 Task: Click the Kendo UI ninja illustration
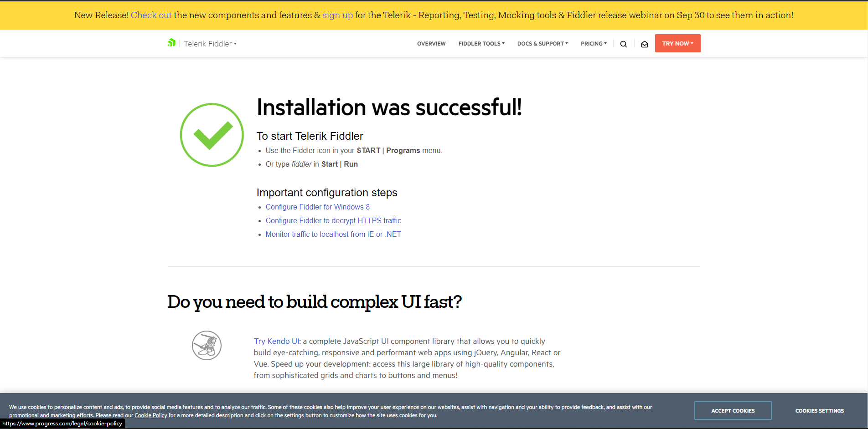[207, 345]
